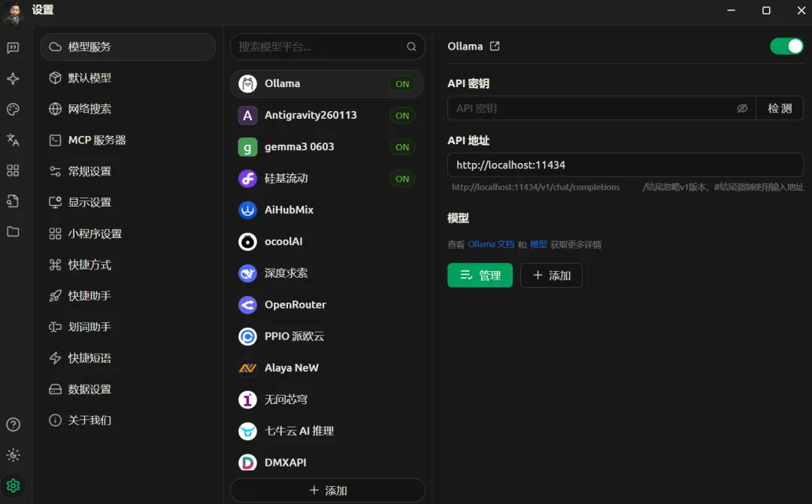Open the Ollama 文档 link
Image resolution: width=812 pixels, height=504 pixels.
click(x=491, y=244)
